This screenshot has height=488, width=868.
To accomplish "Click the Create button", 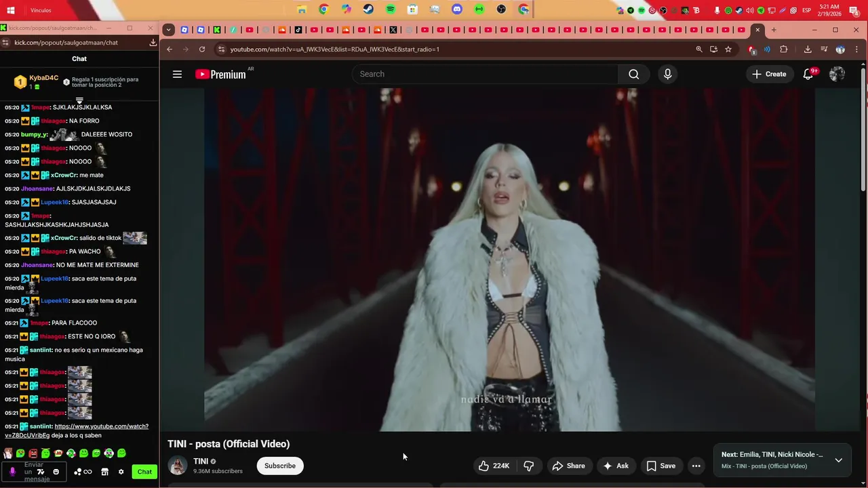I will 770,75.
